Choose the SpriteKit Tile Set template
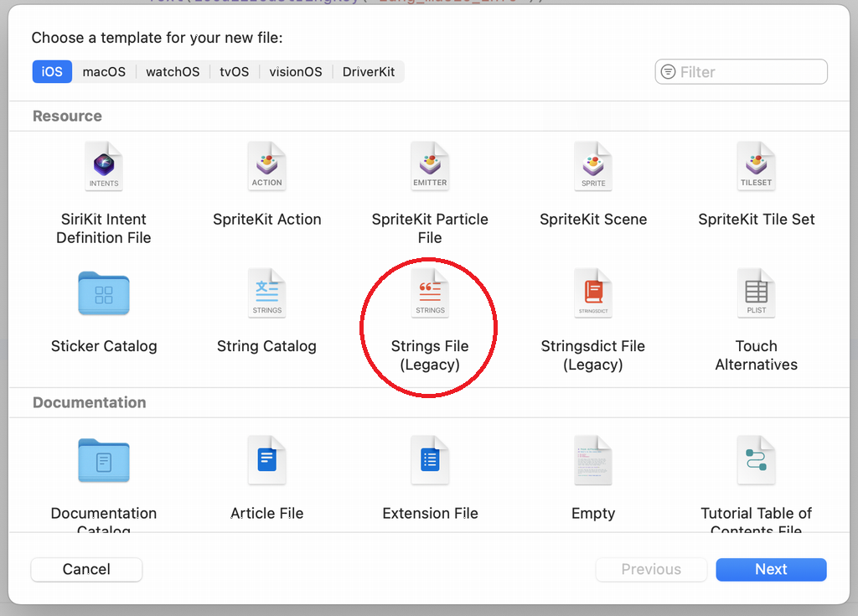Screen dimensions: 858x616 pos(756,168)
